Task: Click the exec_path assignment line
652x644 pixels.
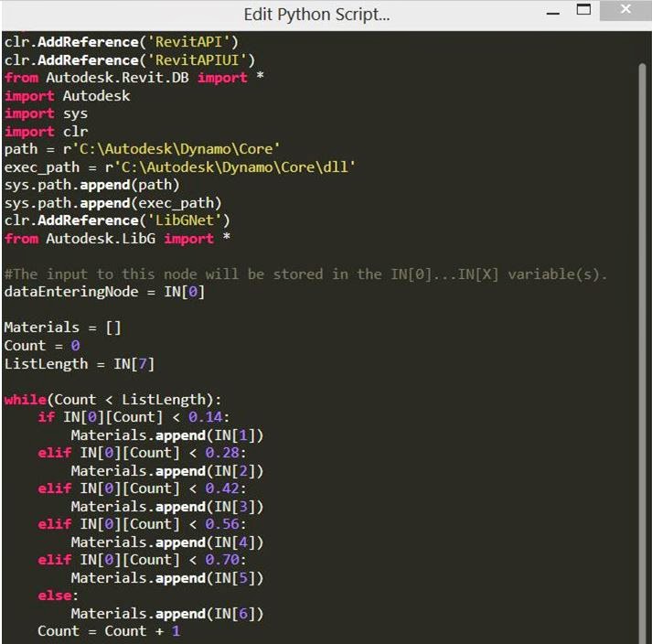Action: coord(179,167)
